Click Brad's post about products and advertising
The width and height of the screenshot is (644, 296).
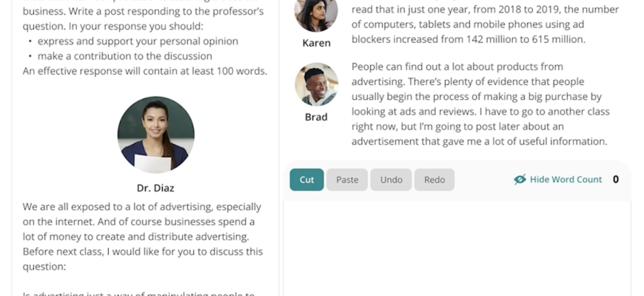tap(479, 104)
